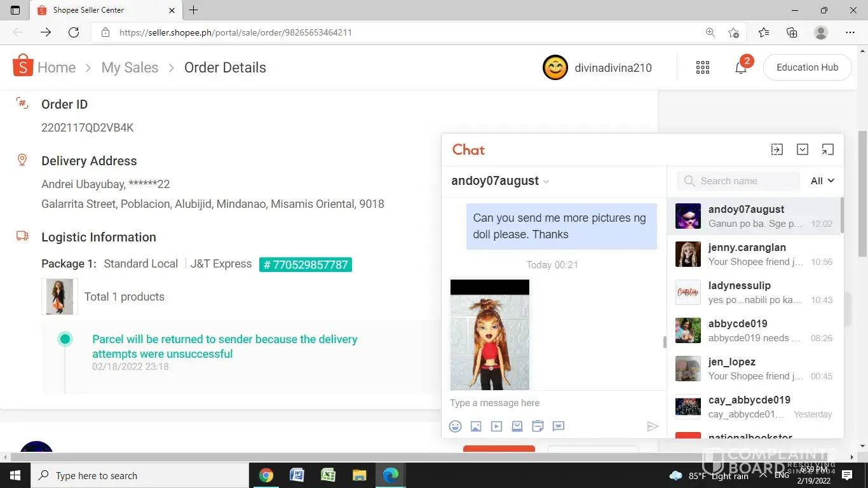Click the send message arrow icon

[x=653, y=426]
